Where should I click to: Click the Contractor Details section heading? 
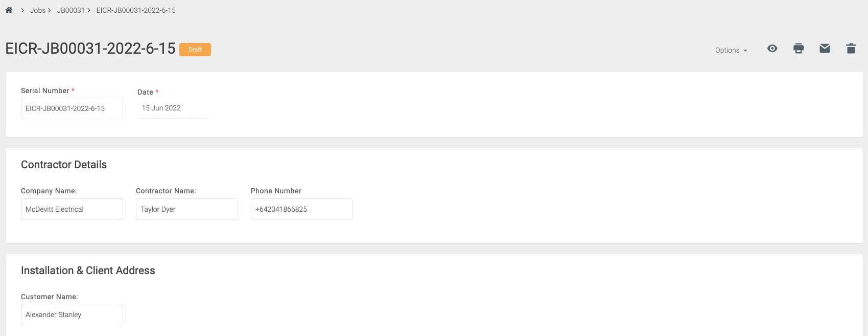[x=63, y=165]
